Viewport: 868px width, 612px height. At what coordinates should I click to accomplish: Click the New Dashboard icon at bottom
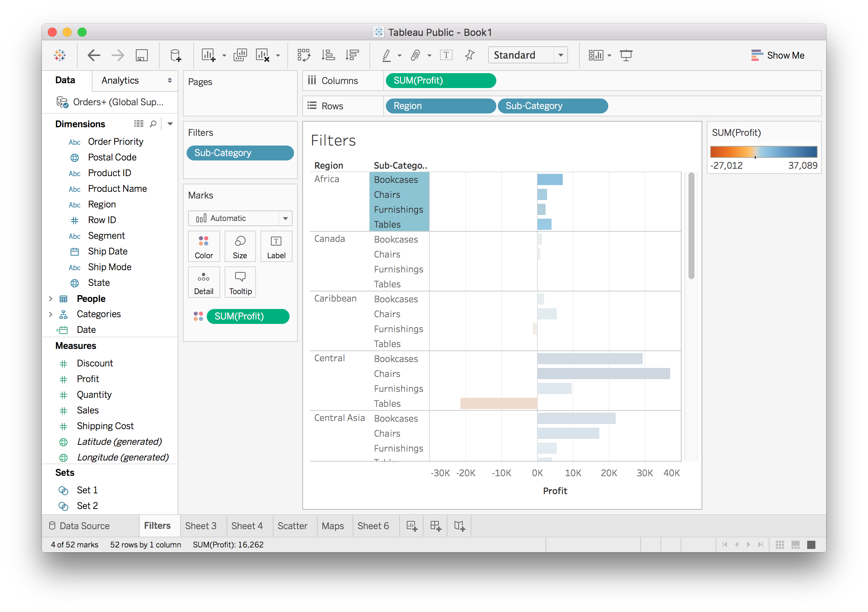435,526
